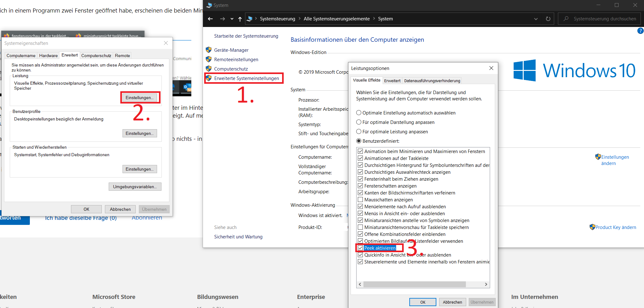Screen dimensions: 644x308
Task: Click Abbrechen in Systemeigenschaften
Action: point(120,209)
